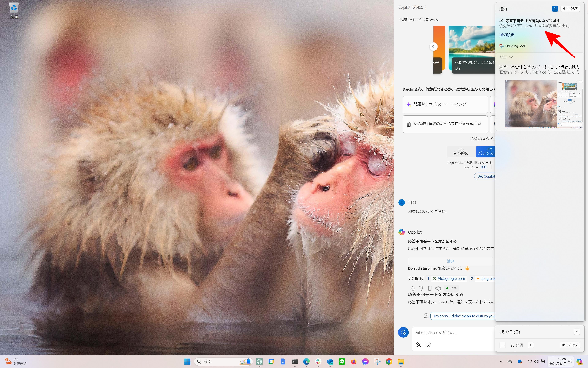This screenshot has height=368, width=588.
Task: Click the Snipping Tool notification header
Action: [512, 46]
